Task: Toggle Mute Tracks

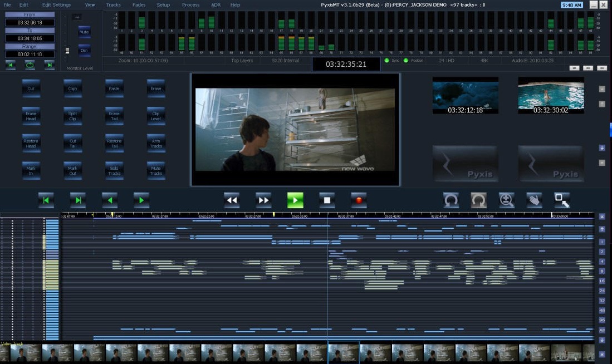Action: coord(156,170)
